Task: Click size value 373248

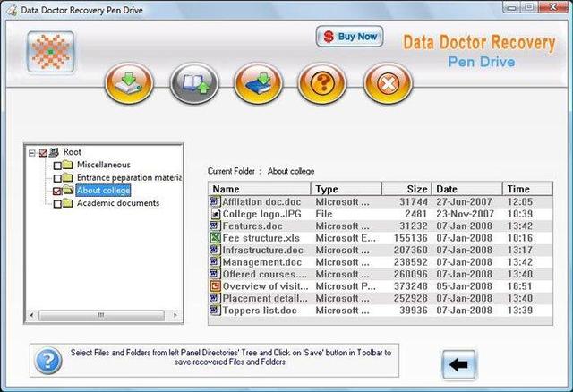Action: click(x=410, y=286)
